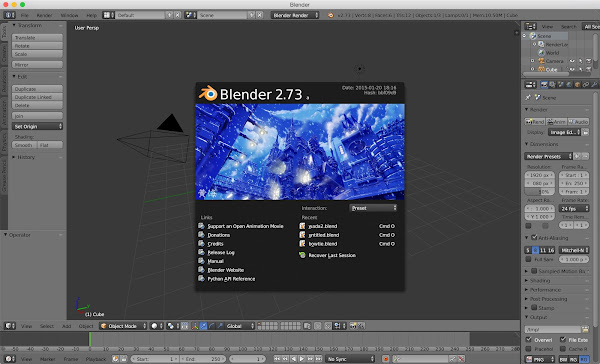Open the Playback menu in timeline
The height and width of the screenshot is (364, 600).
pos(96,359)
